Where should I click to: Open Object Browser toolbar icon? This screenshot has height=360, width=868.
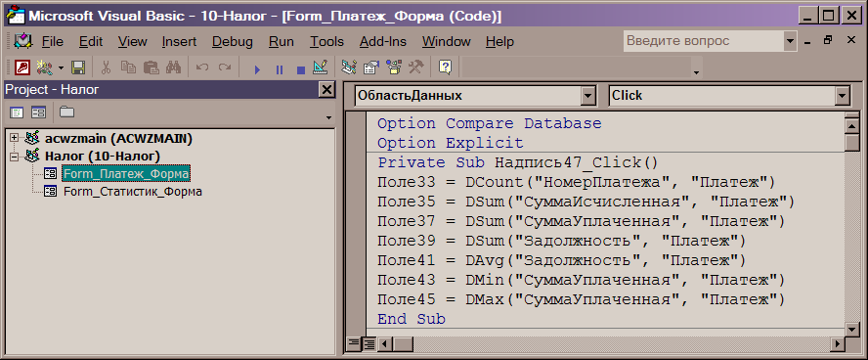point(394,68)
